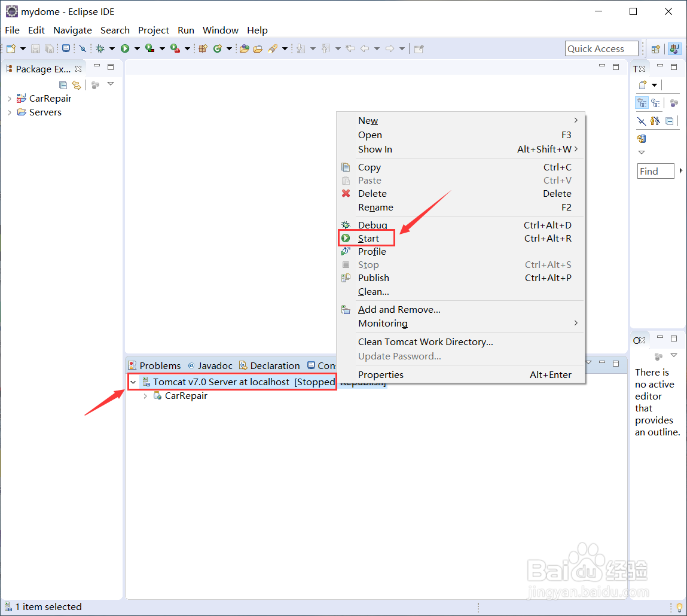
Task: Click the Search flashlight toolbar icon
Action: tap(273, 48)
